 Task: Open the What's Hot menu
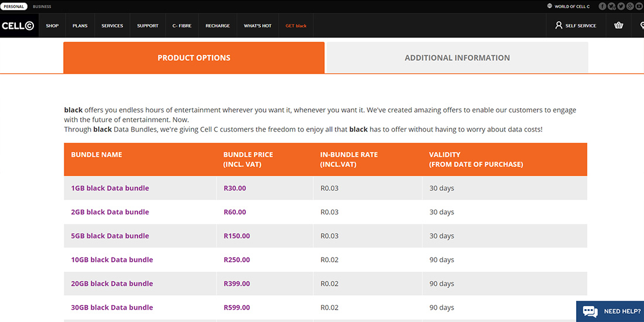[x=258, y=25]
